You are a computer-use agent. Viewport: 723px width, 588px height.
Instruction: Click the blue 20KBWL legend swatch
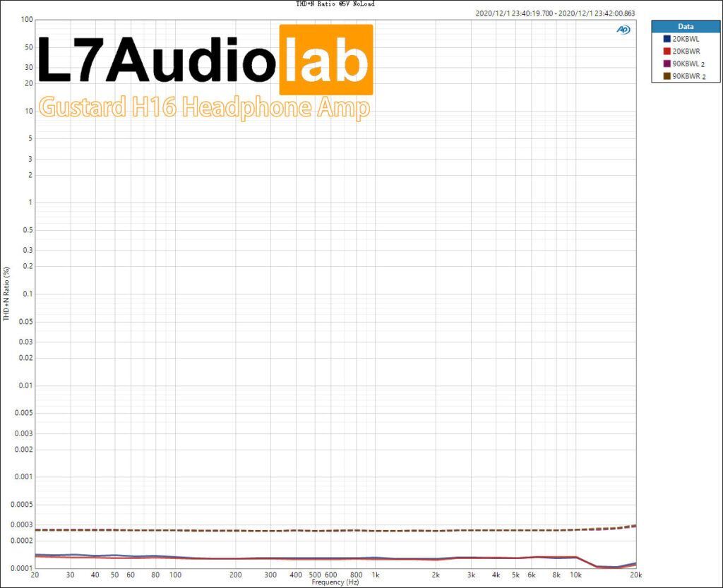(667, 39)
